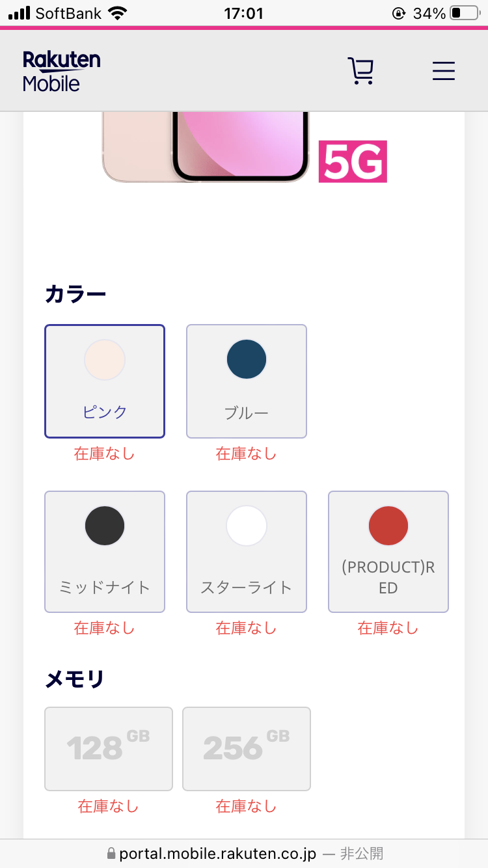The width and height of the screenshot is (488, 868).
Task: Select the ブルー color option
Action: pyautogui.click(x=247, y=381)
